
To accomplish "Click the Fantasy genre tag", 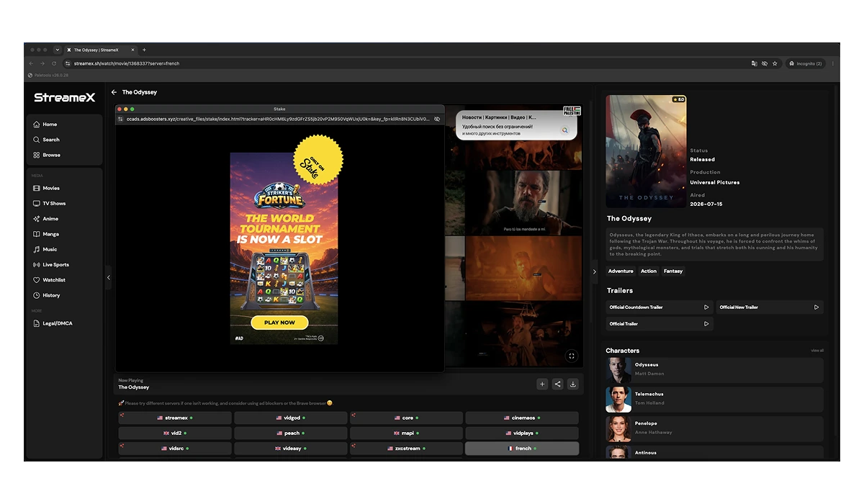I will (673, 271).
